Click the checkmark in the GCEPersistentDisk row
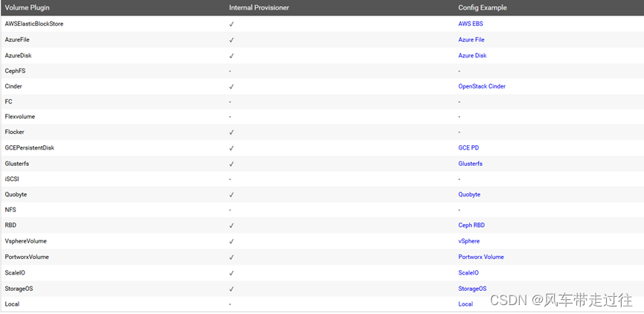Image resolution: width=644 pixels, height=314 pixels. (232, 148)
